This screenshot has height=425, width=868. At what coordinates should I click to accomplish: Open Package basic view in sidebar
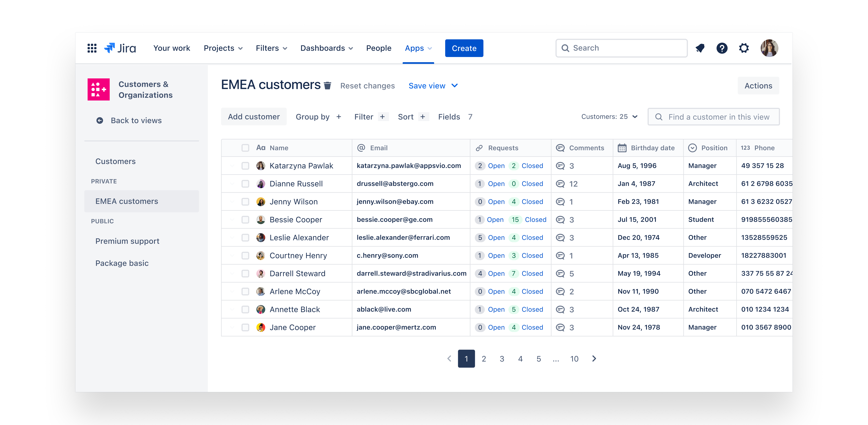pyautogui.click(x=122, y=263)
